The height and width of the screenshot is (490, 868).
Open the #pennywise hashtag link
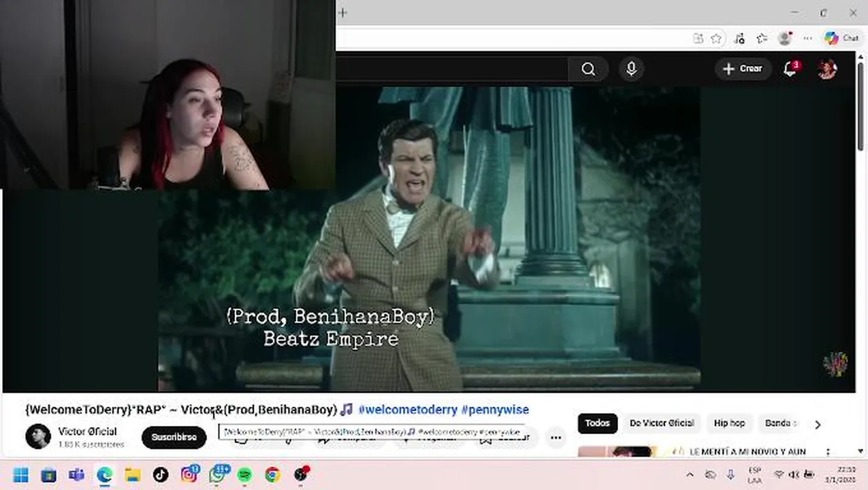pyautogui.click(x=495, y=410)
